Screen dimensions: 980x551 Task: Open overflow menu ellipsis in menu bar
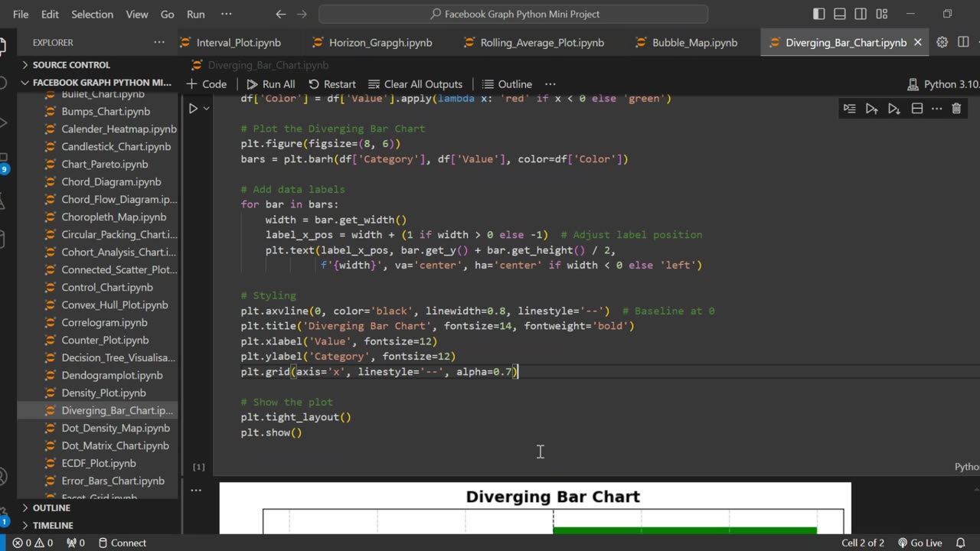[226, 14]
